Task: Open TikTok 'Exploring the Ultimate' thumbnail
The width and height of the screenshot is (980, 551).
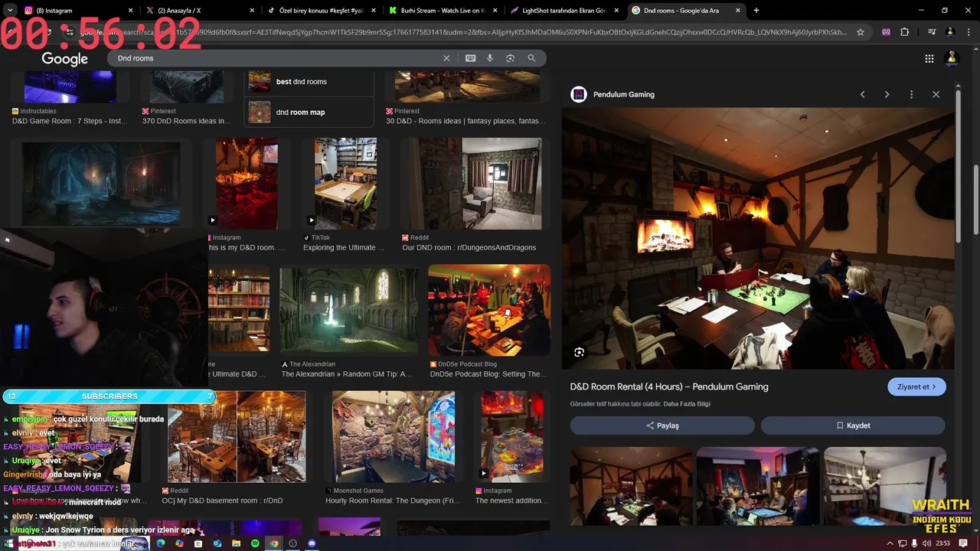Action: point(345,184)
